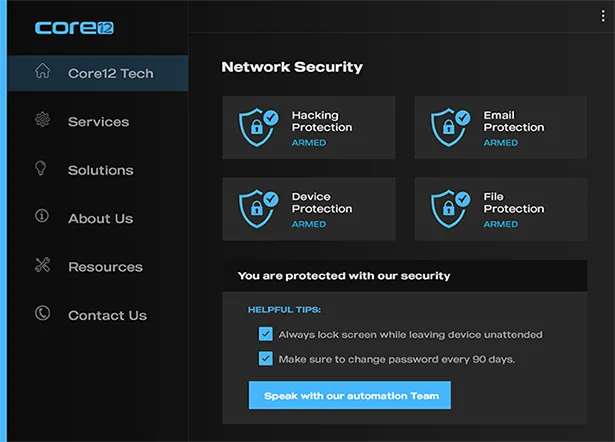Click the Email Protection title text

[x=513, y=121]
